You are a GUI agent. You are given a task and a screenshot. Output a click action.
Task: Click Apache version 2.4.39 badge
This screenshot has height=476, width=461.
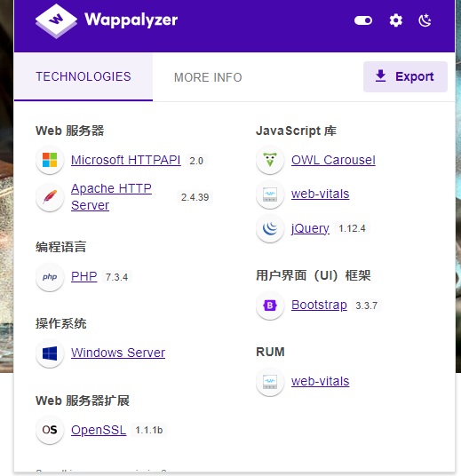click(x=195, y=197)
